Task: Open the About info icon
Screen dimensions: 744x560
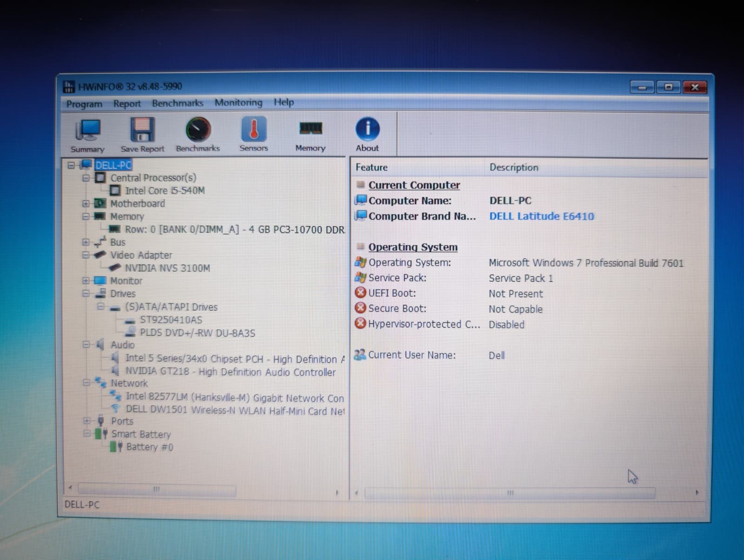Action: point(367,129)
